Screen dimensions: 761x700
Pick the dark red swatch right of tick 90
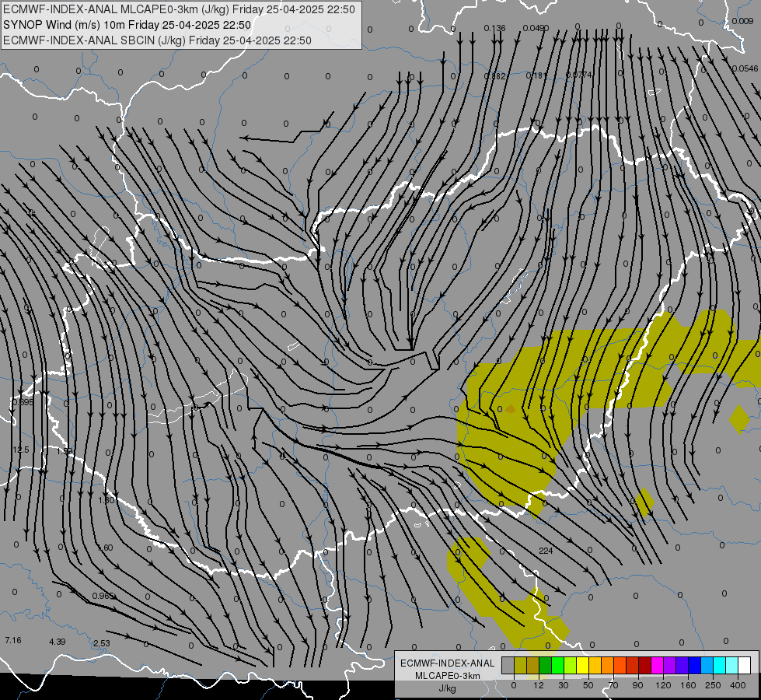point(645,665)
